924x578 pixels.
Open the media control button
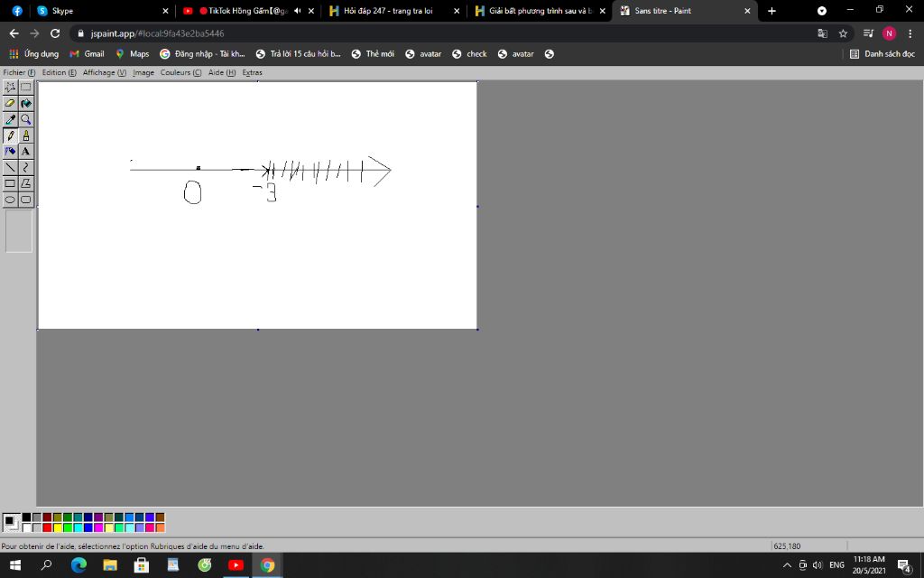868,33
